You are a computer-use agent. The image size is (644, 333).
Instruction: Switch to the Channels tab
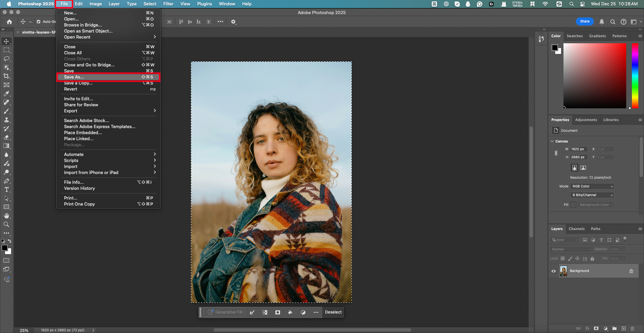pyautogui.click(x=577, y=229)
